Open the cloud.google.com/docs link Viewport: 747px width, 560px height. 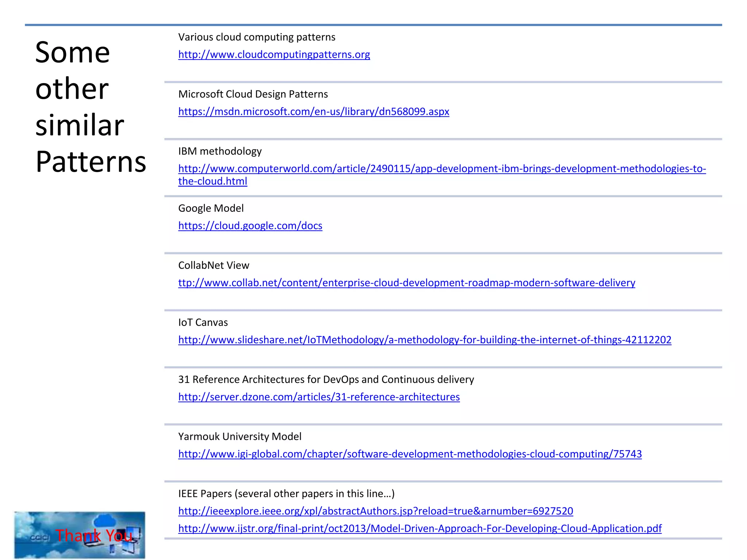coord(250,225)
